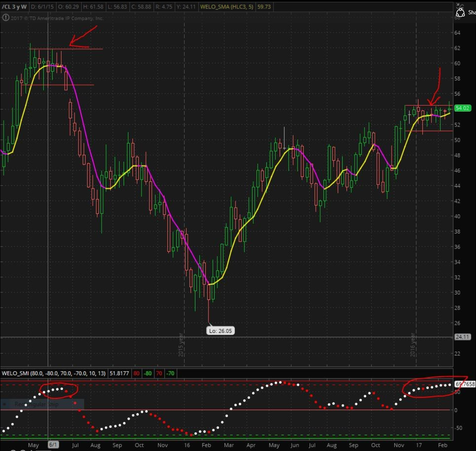Click the 22 price axis label
The height and width of the screenshot is (451, 476).
click(x=457, y=354)
